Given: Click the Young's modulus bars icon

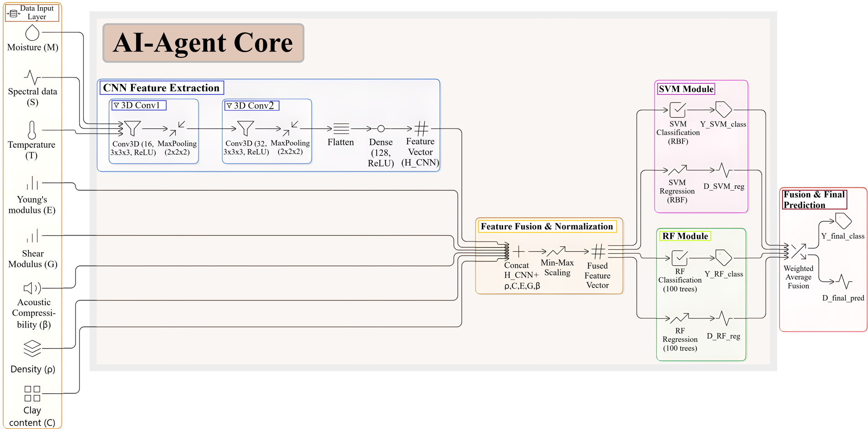Looking at the screenshot, I should coord(32,183).
